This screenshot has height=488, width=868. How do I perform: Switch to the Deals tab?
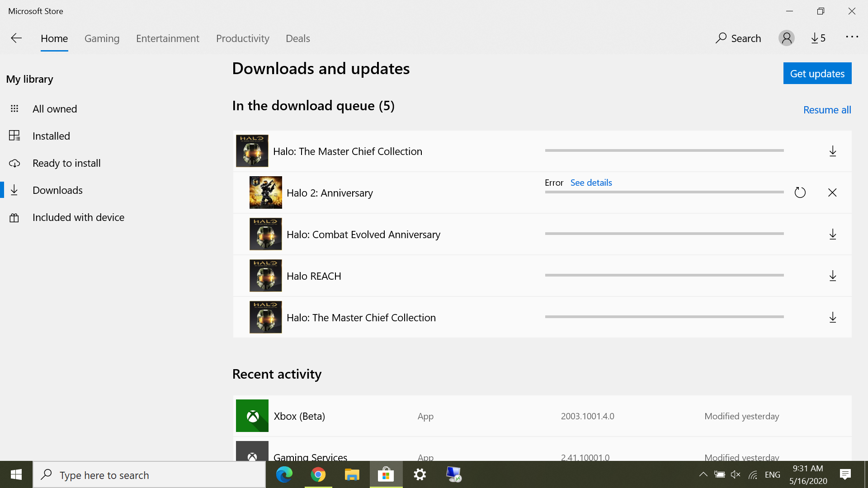click(297, 38)
